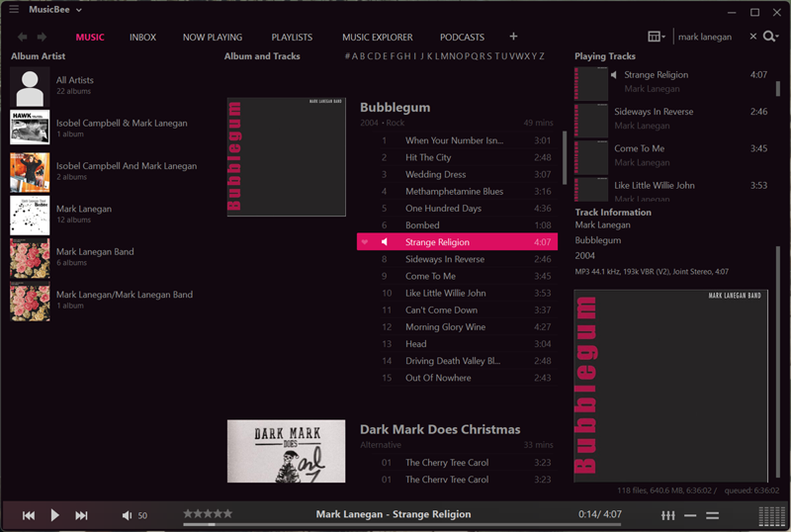Toggle the visualizer grid icon

click(x=772, y=516)
